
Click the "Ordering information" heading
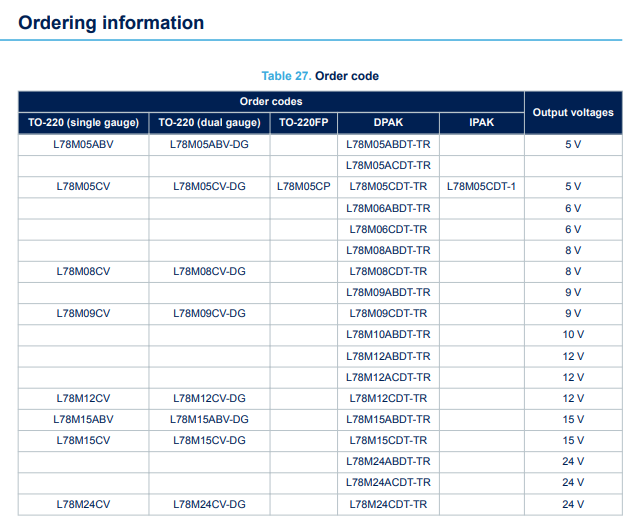click(x=111, y=22)
